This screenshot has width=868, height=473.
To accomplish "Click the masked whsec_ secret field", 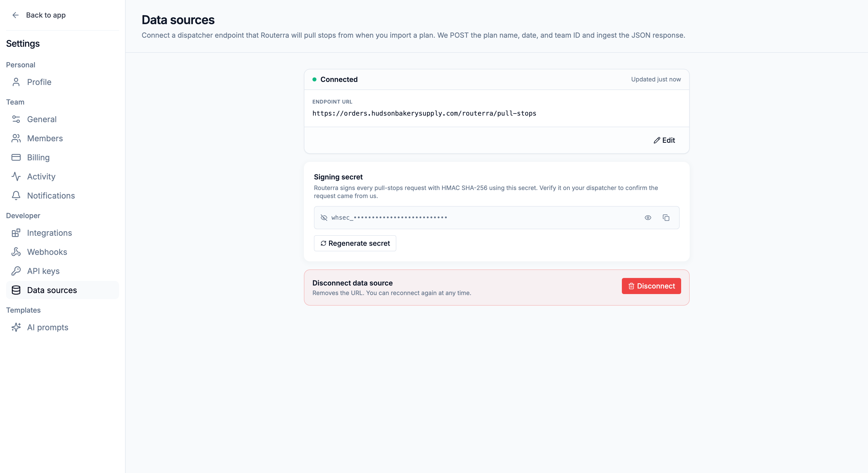I will point(496,218).
